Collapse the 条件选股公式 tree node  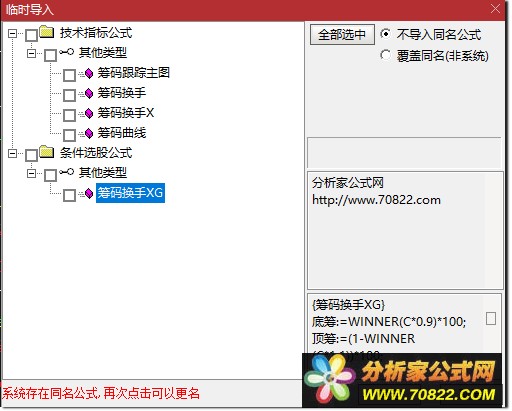point(13,153)
